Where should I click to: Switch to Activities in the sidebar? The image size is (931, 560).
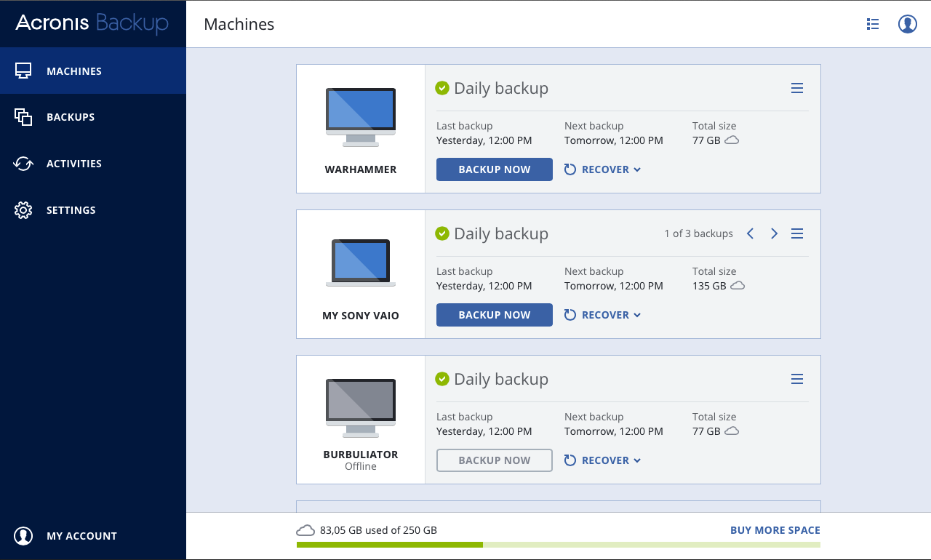[73, 164]
